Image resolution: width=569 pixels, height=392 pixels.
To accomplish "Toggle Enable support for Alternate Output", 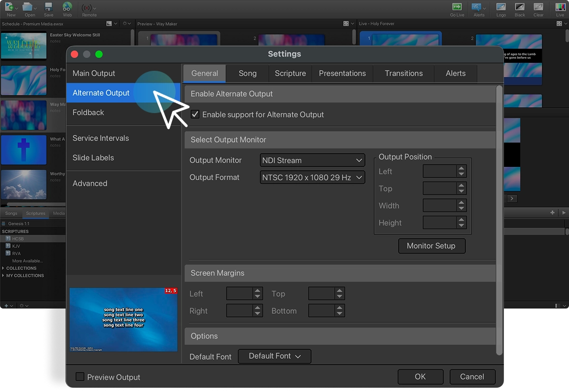I will click(195, 114).
